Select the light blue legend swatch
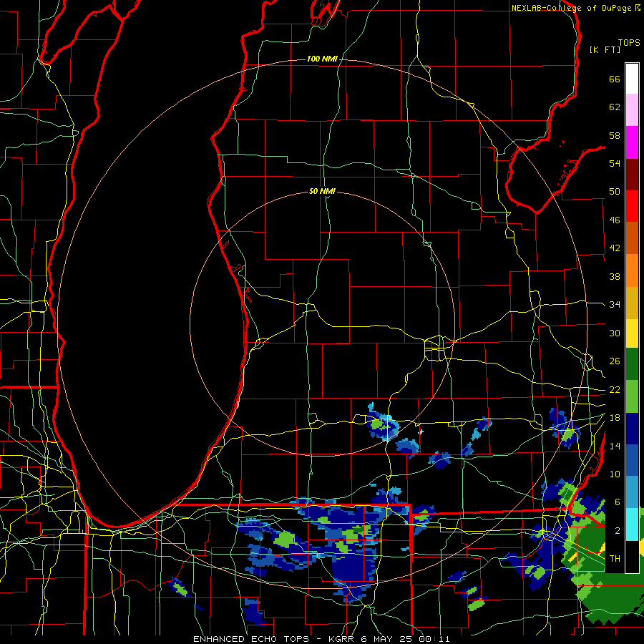The height and width of the screenshot is (644, 644). (x=632, y=492)
